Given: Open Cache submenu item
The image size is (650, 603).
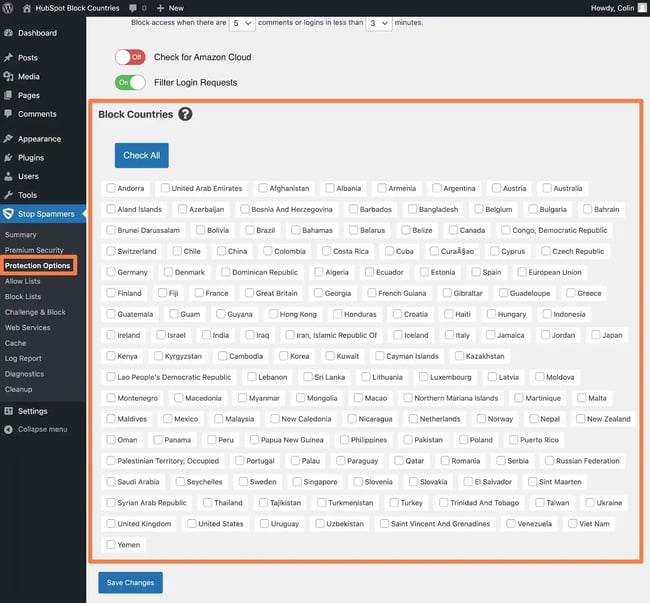Looking at the screenshot, I should [x=16, y=343].
